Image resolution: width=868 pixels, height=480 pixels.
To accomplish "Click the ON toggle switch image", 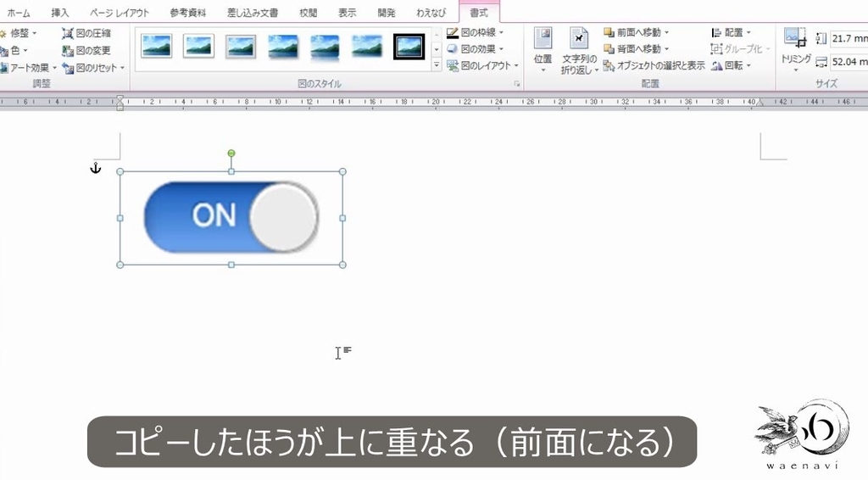I will pyautogui.click(x=231, y=217).
